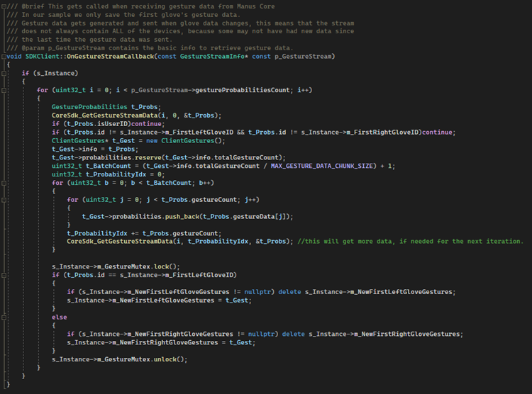Image resolution: width=532 pixels, height=394 pixels.
Task: Click MAX_GESTURE_DATA_CHUNK_SIZE constant
Action: (x=321, y=166)
